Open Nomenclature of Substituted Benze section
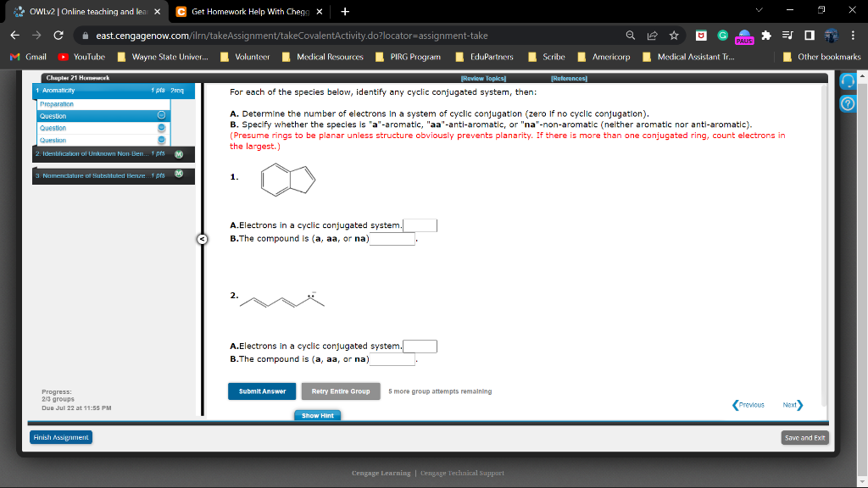868x488 pixels. [114, 175]
